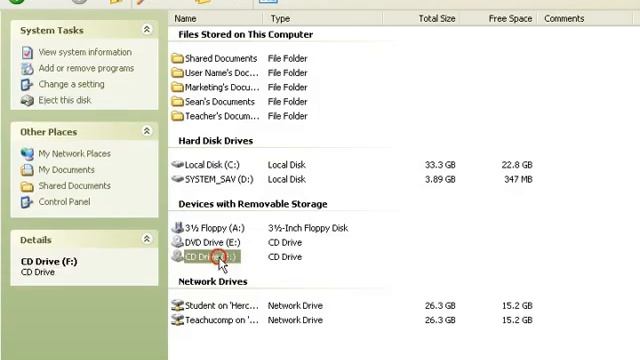Screen dimensions: 640x360
Task: Click the 3½-Inch Floppy Disk type text
Action: (308, 228)
